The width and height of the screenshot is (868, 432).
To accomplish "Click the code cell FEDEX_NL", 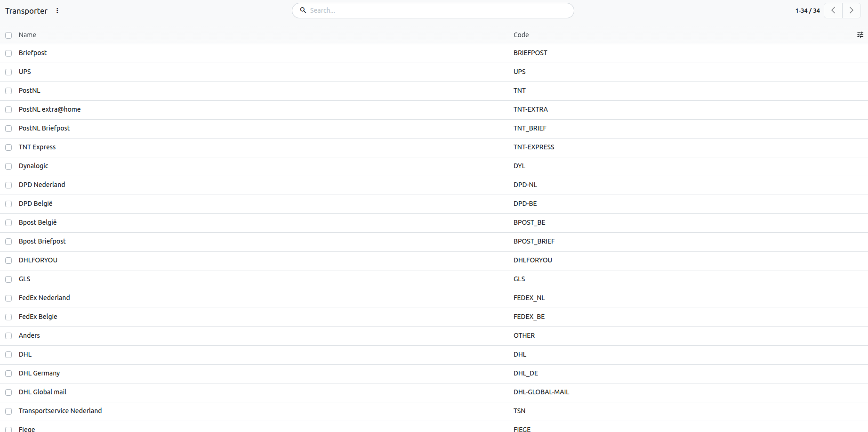I will (x=529, y=298).
